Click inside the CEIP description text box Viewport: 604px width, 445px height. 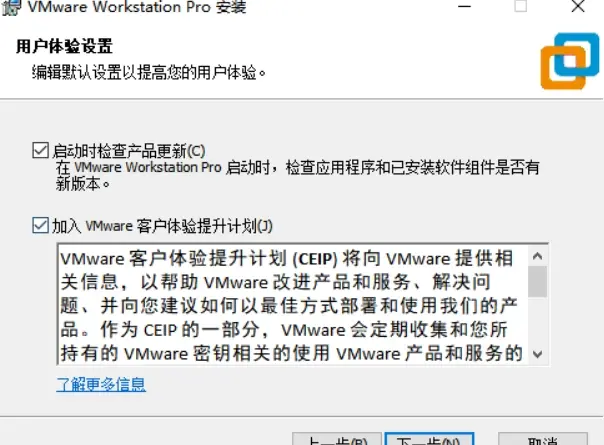[293, 304]
